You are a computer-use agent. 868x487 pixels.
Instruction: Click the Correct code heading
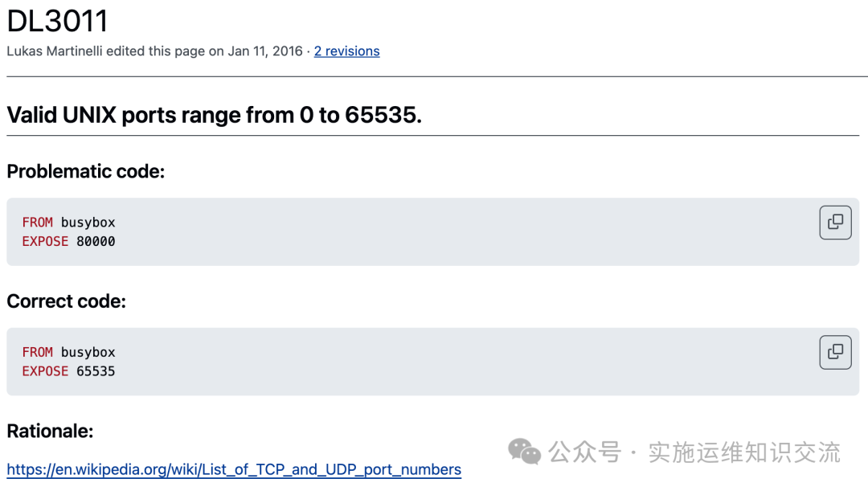(x=67, y=301)
